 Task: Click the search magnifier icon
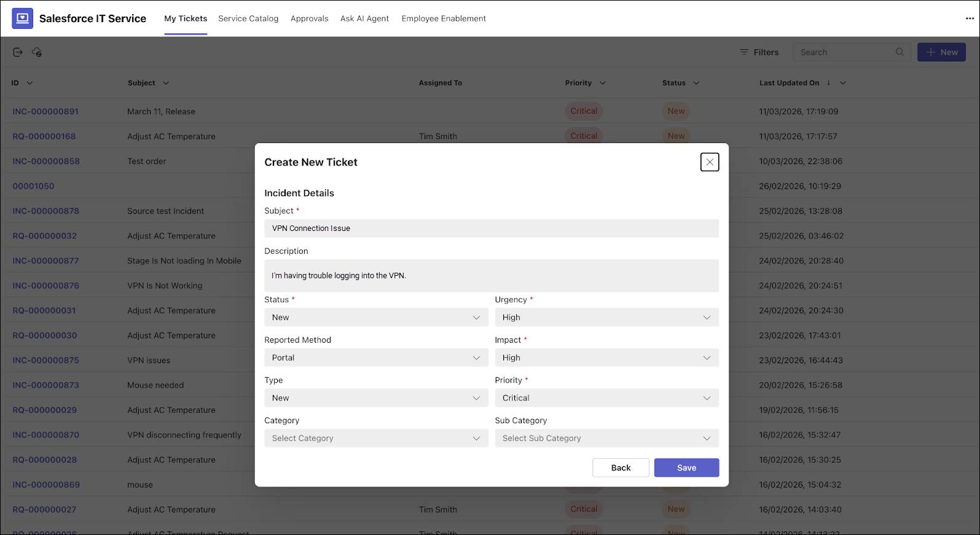(x=900, y=52)
